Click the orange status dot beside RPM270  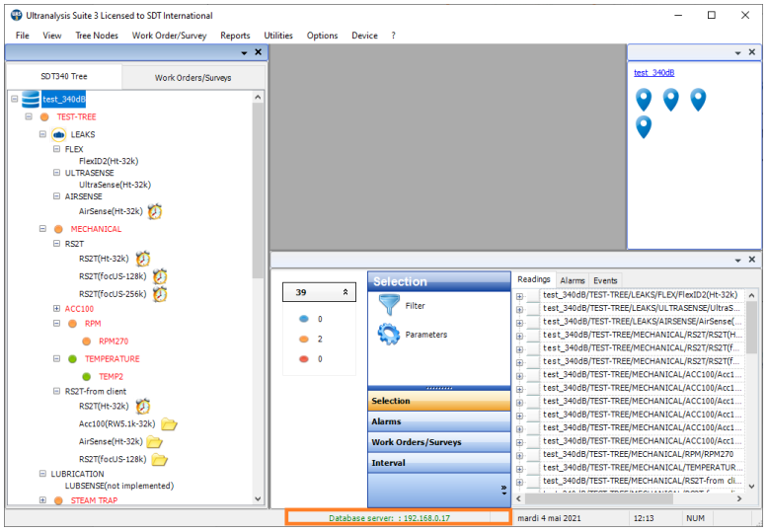click(x=86, y=342)
